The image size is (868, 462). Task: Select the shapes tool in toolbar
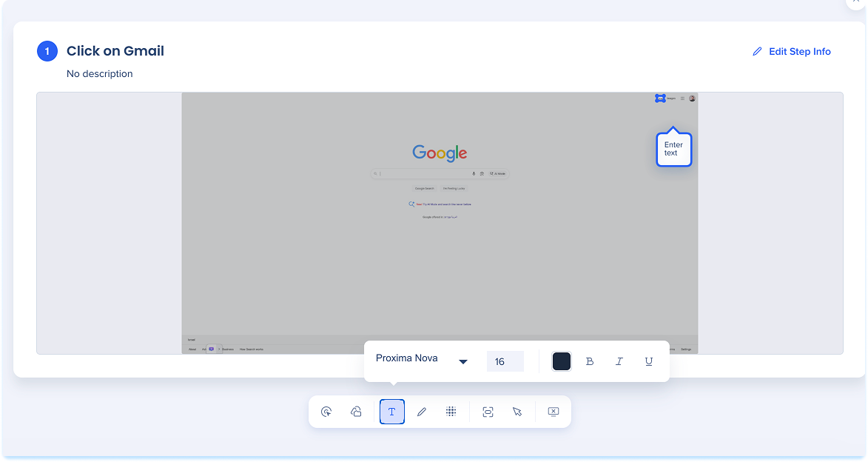[x=356, y=412]
